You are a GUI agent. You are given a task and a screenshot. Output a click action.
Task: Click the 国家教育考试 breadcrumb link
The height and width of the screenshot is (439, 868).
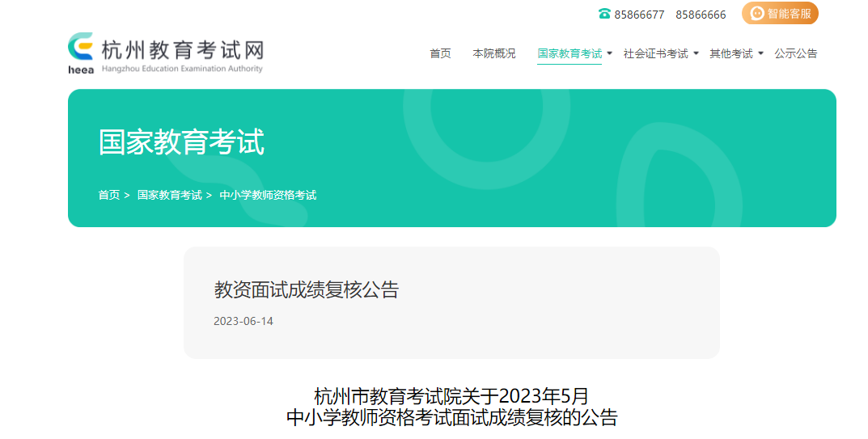[169, 195]
